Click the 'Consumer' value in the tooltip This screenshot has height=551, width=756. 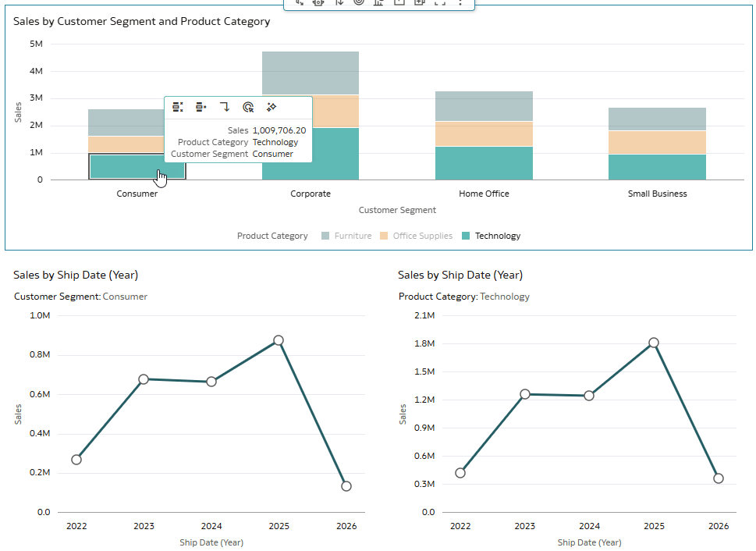pyautogui.click(x=273, y=154)
